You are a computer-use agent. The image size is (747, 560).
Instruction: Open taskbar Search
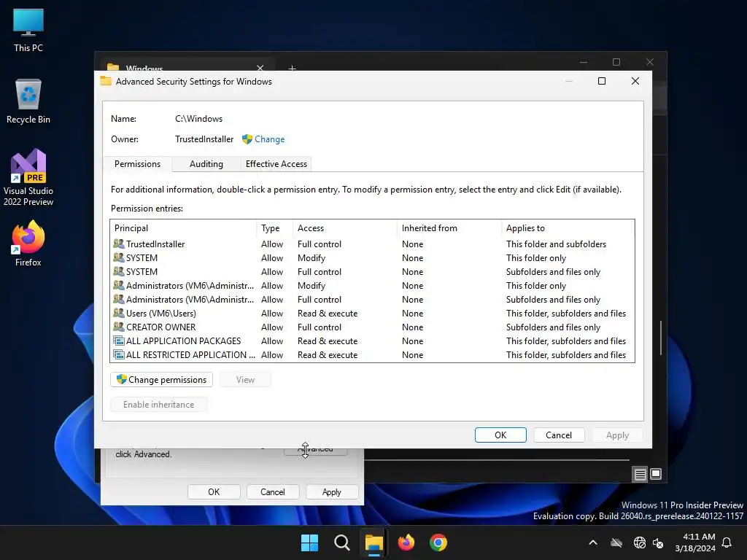[x=341, y=542]
